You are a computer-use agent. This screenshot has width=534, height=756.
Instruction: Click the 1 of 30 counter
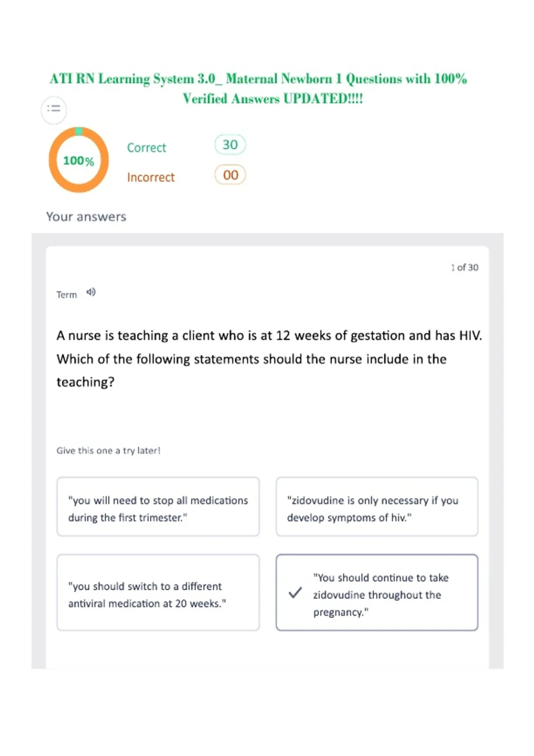(465, 267)
